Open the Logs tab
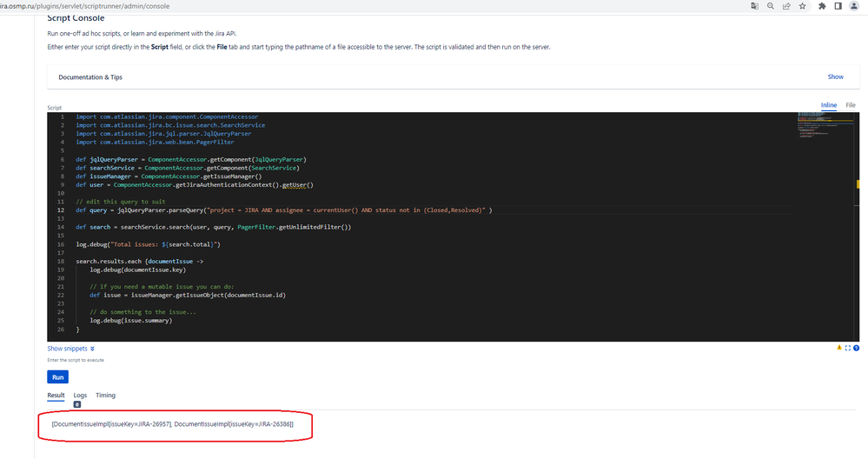This screenshot has height=459, width=868. coord(80,396)
